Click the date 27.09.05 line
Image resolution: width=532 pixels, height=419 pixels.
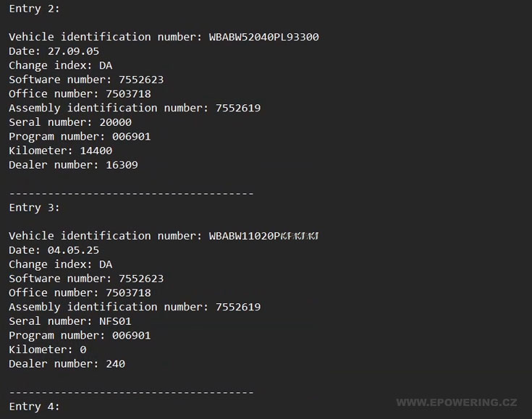click(x=54, y=51)
